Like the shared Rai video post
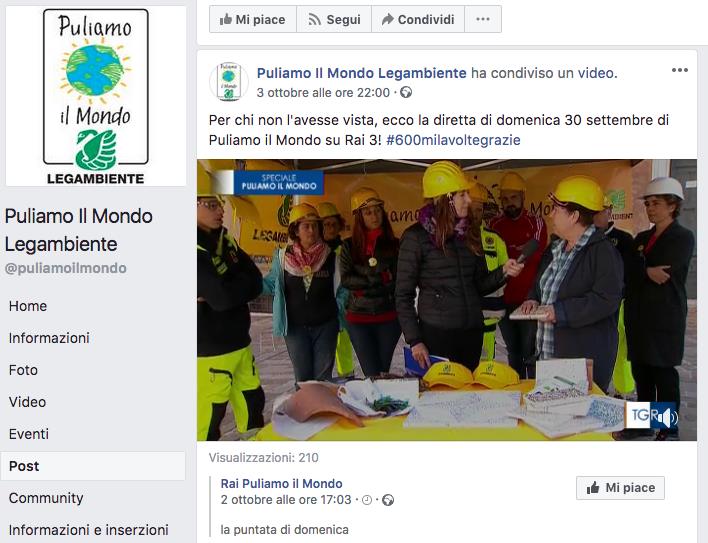The width and height of the screenshot is (708, 543). 620,488
